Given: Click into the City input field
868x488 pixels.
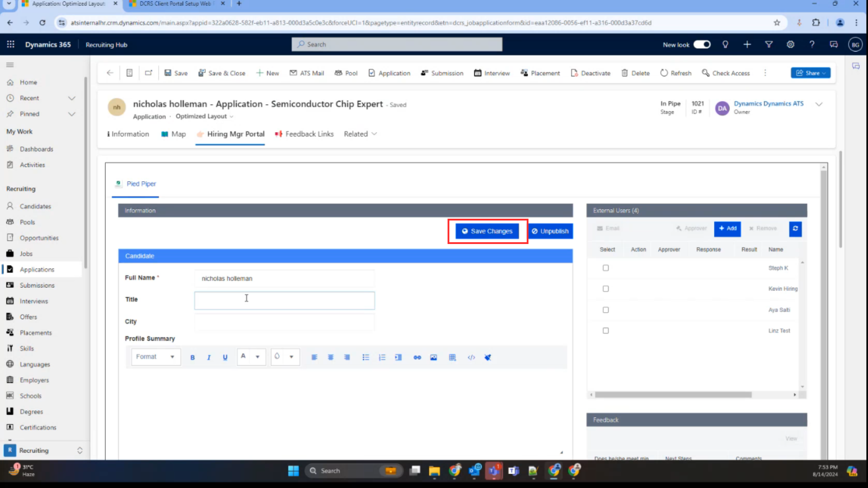Looking at the screenshot, I should click(284, 322).
